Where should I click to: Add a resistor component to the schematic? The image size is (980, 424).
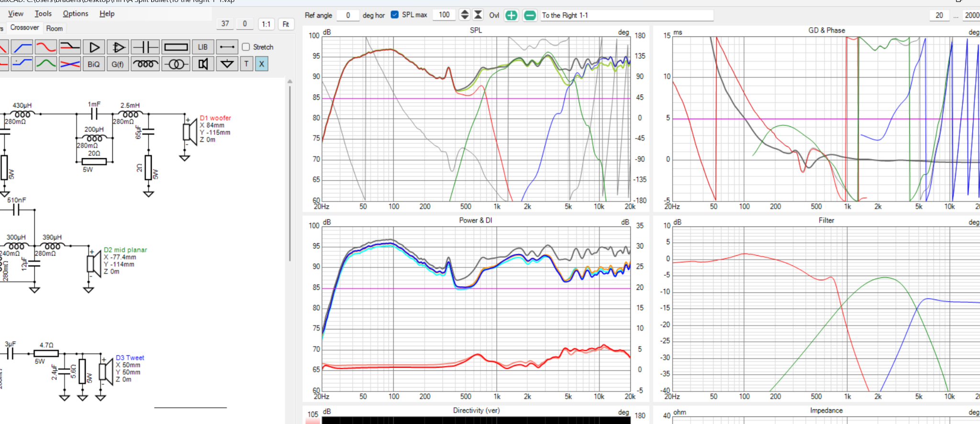tap(176, 47)
